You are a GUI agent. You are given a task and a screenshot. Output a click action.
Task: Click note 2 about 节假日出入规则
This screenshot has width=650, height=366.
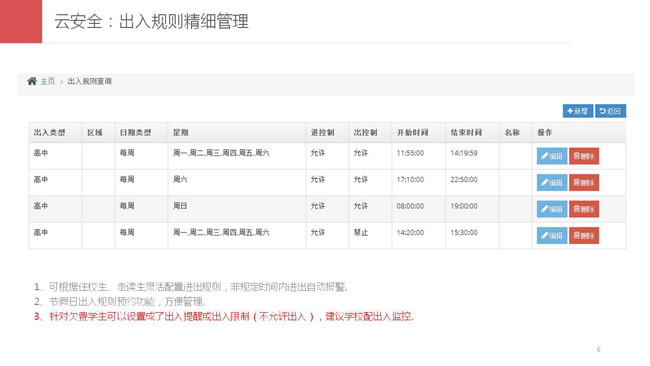(120, 302)
